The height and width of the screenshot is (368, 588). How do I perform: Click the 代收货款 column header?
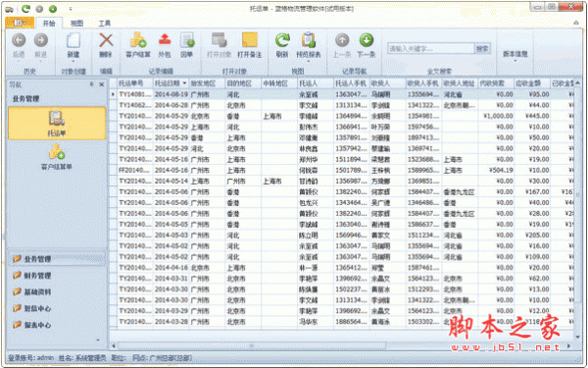coord(496,83)
